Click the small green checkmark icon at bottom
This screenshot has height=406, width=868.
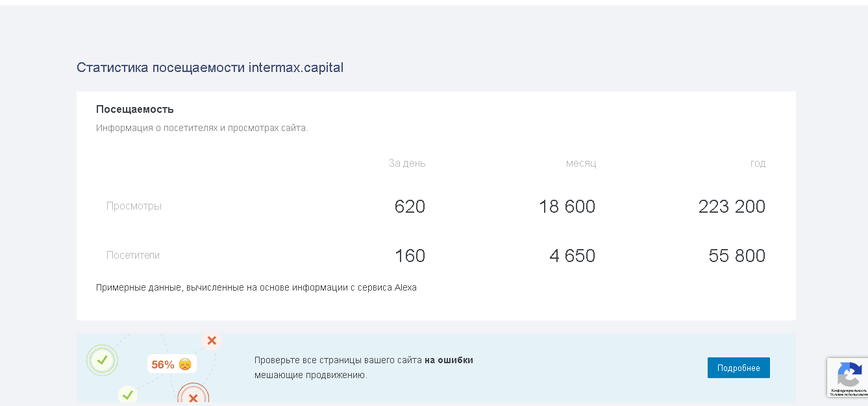coord(128,394)
